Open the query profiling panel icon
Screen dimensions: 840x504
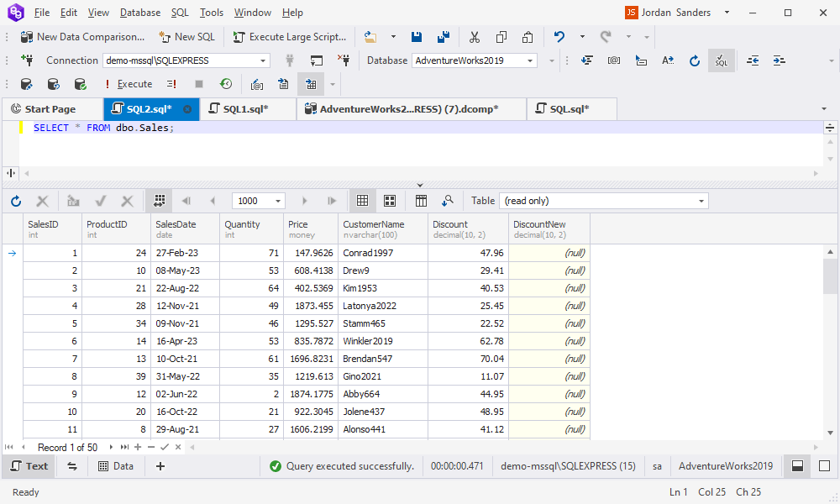coord(224,84)
